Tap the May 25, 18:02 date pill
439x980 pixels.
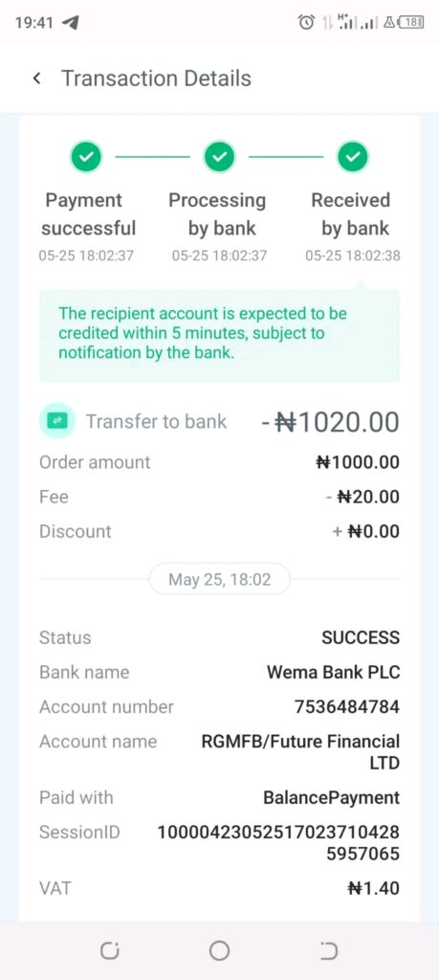pos(219,579)
